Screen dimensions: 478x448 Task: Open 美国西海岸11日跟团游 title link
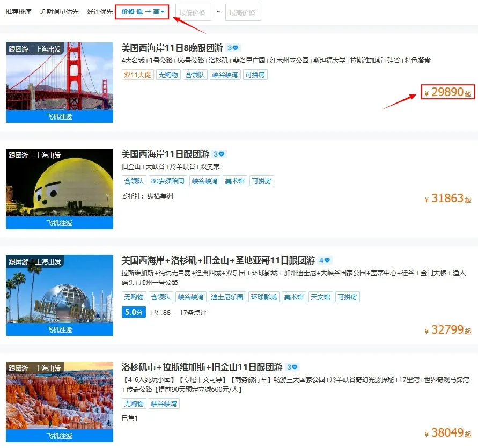[165, 154]
